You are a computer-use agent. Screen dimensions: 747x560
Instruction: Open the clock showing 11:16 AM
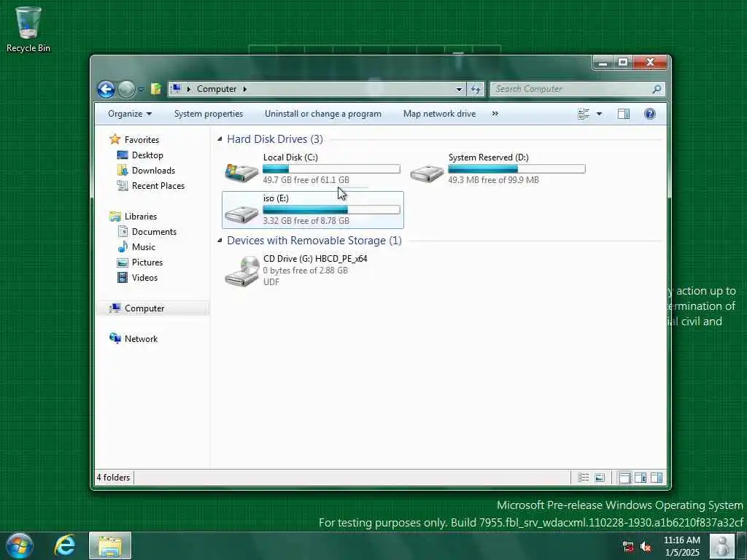(682, 546)
